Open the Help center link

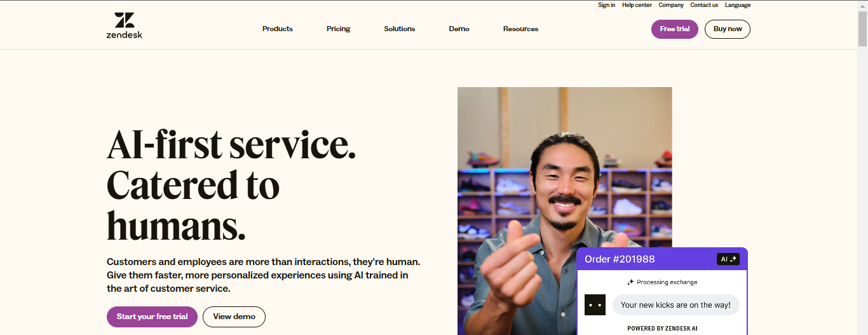[x=637, y=5]
